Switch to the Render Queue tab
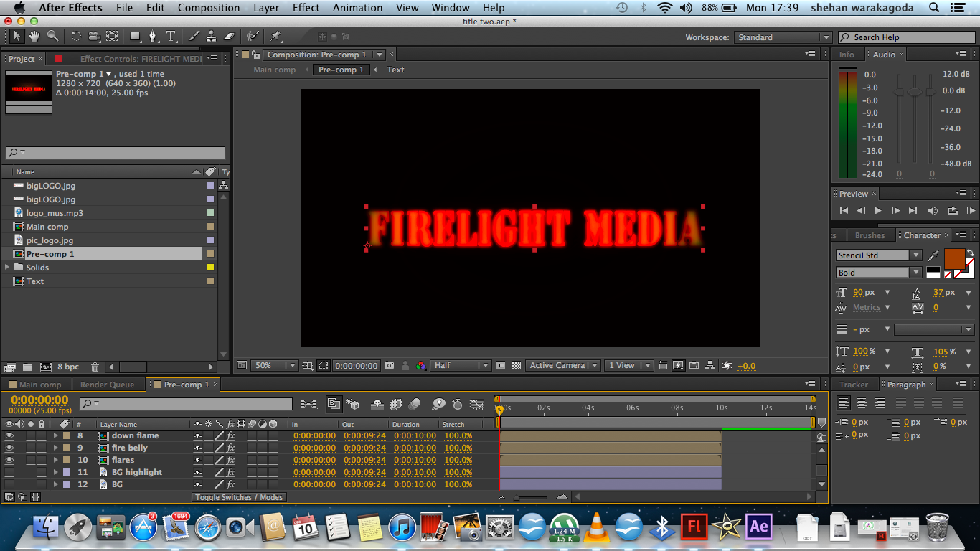 (x=109, y=384)
